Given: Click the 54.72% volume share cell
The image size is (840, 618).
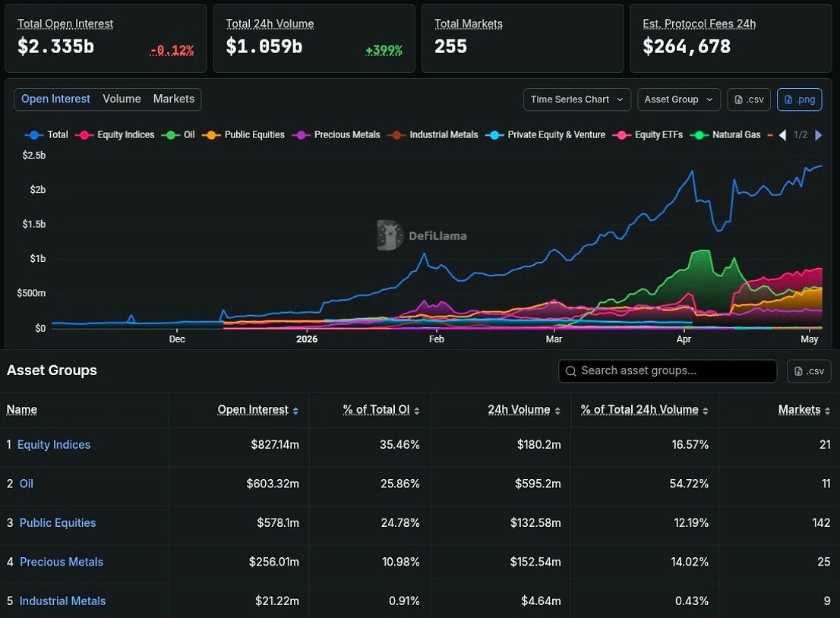Looking at the screenshot, I should (689, 484).
